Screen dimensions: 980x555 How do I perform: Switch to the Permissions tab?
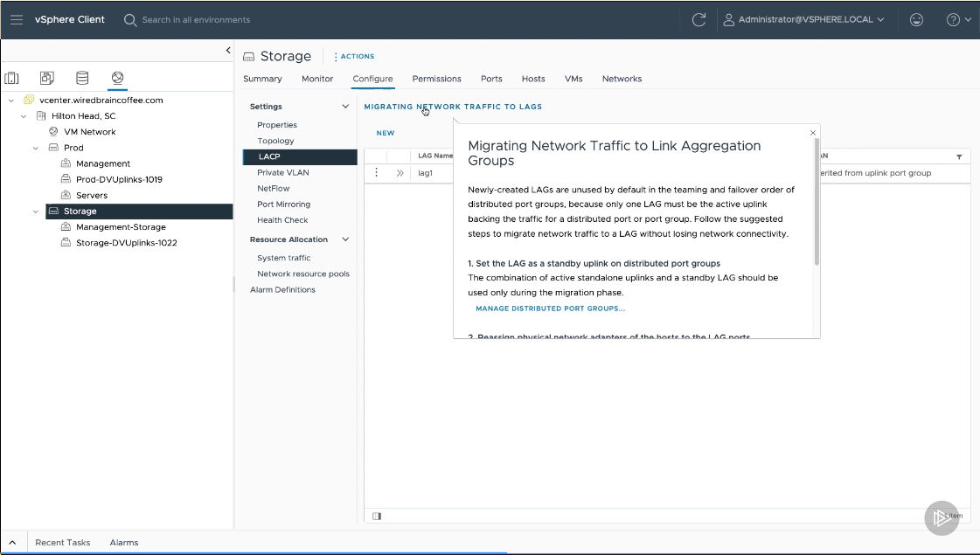(x=436, y=79)
